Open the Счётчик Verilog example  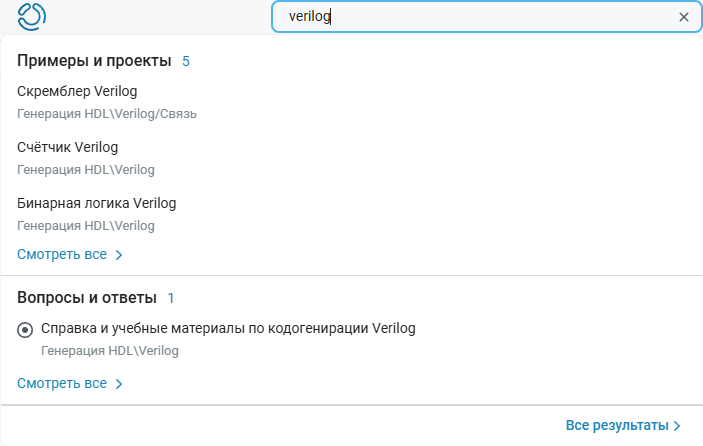point(67,147)
